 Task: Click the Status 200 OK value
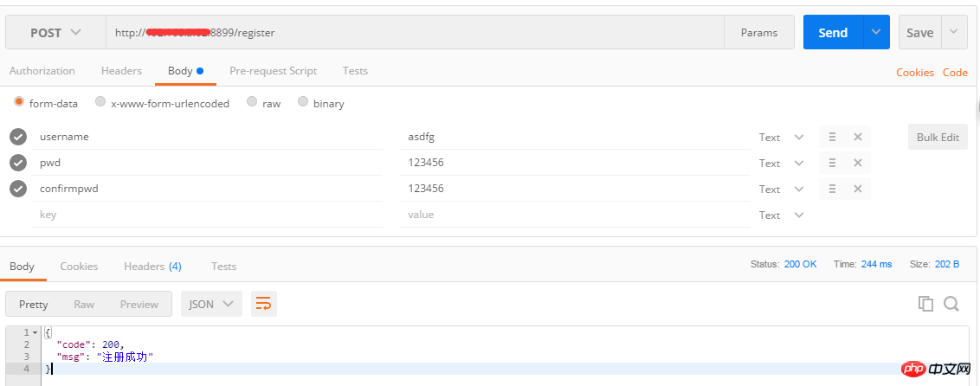[800, 264]
